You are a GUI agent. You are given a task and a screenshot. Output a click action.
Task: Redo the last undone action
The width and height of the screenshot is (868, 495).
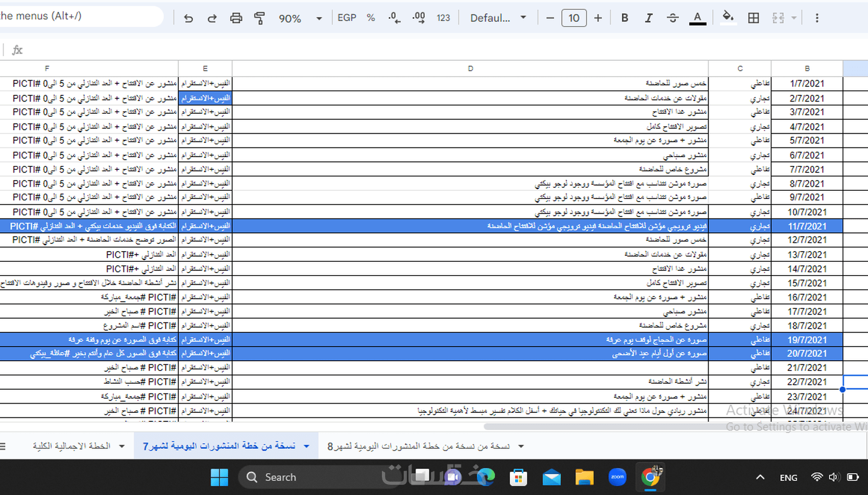(x=212, y=18)
